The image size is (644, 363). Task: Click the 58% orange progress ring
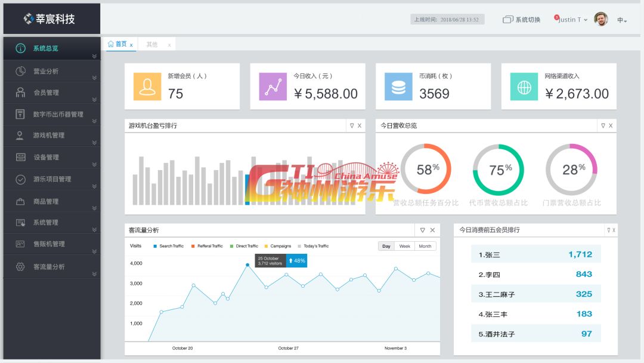(x=426, y=169)
